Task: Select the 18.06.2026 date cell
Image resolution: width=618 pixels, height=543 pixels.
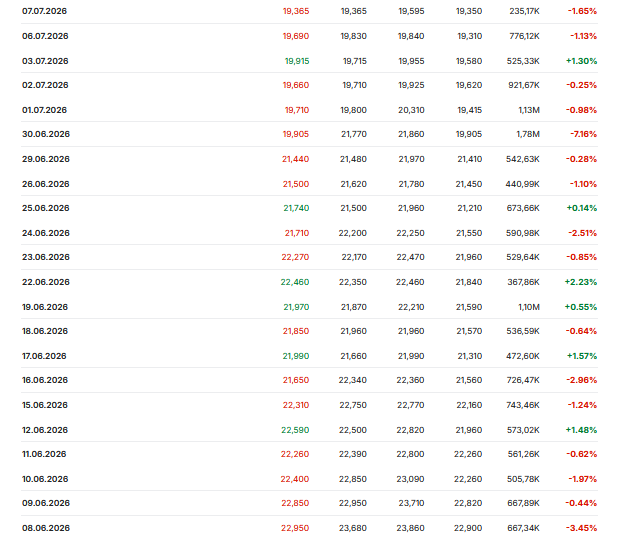Action: [x=45, y=331]
